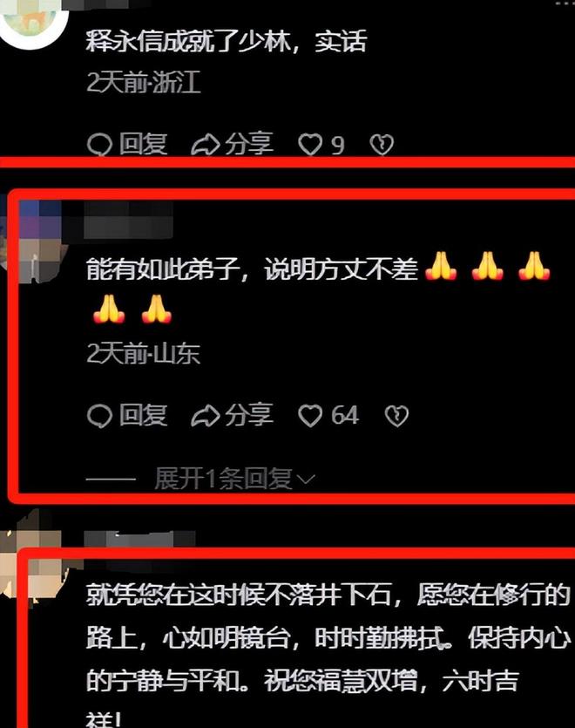Share the 能有如此弟子 comment
This screenshot has height=728, width=575.
point(233,415)
